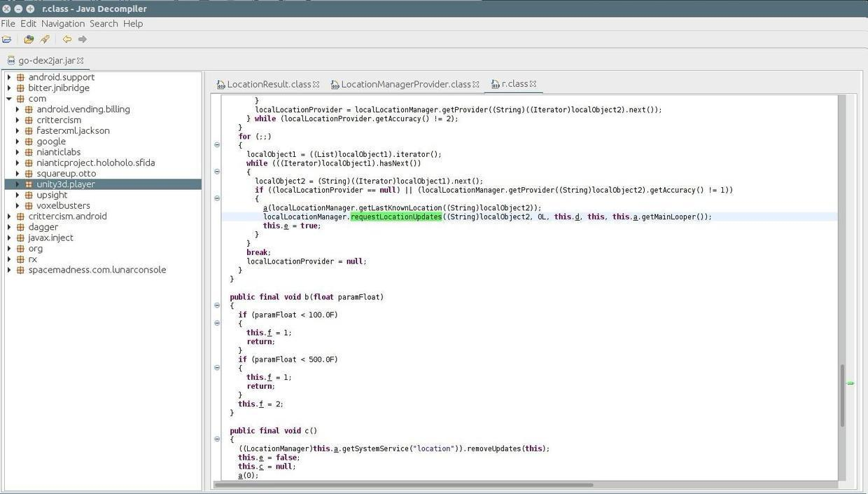Viewport: 868px width, 494px height.
Task: Open the File menu
Action: (8, 23)
